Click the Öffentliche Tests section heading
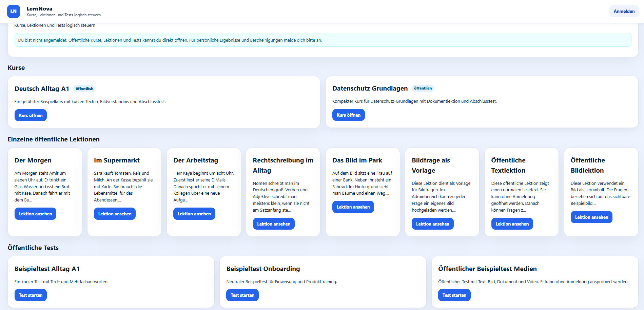 coord(33,248)
